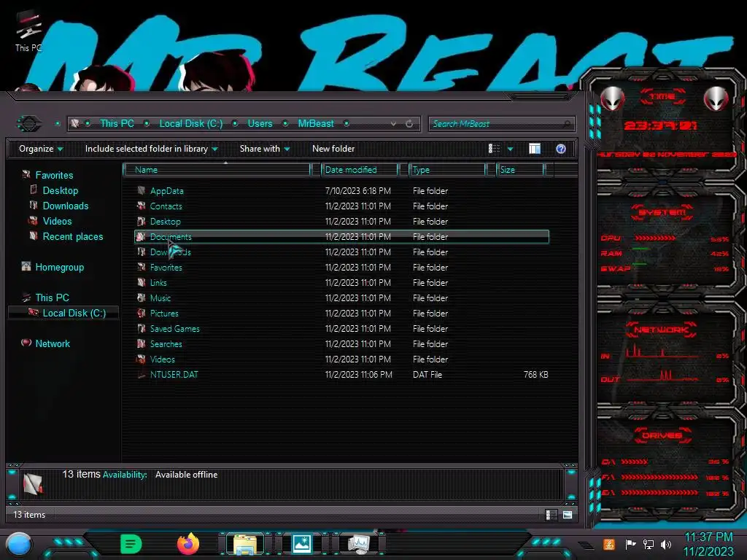Change view layout icon
747x560 pixels.
494,149
